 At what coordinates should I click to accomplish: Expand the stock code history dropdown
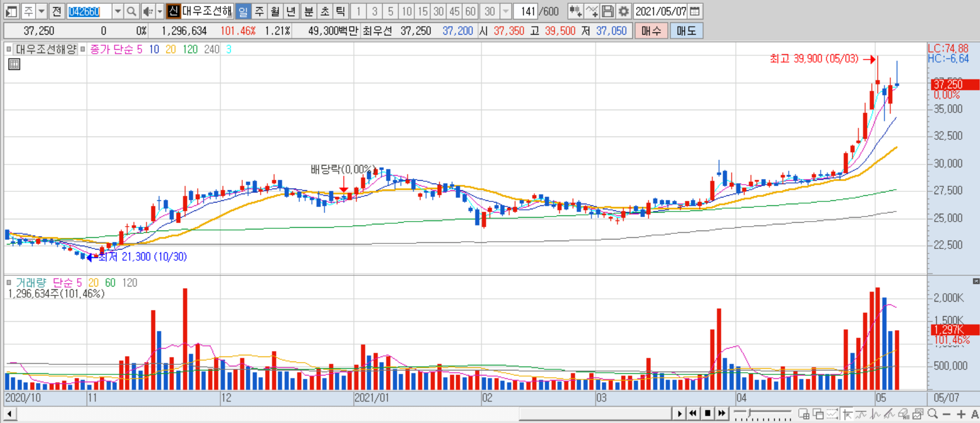click(118, 11)
